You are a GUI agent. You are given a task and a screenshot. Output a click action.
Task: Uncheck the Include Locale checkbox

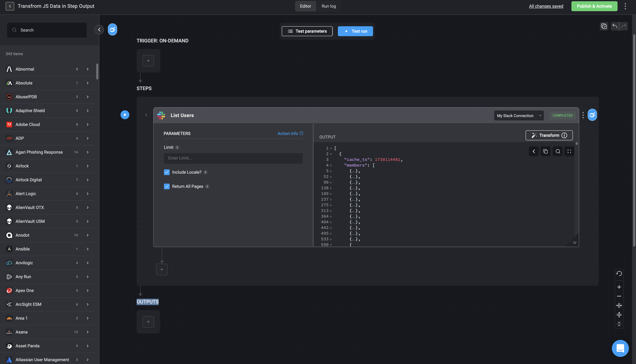pyautogui.click(x=167, y=172)
